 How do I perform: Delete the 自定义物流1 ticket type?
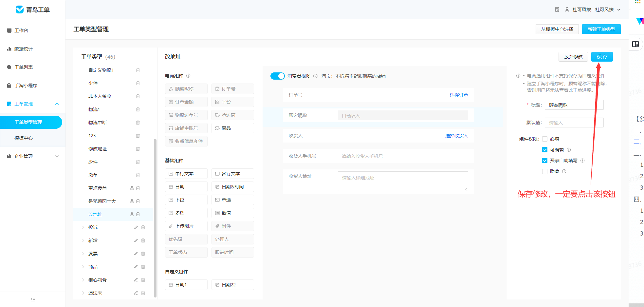point(138,70)
